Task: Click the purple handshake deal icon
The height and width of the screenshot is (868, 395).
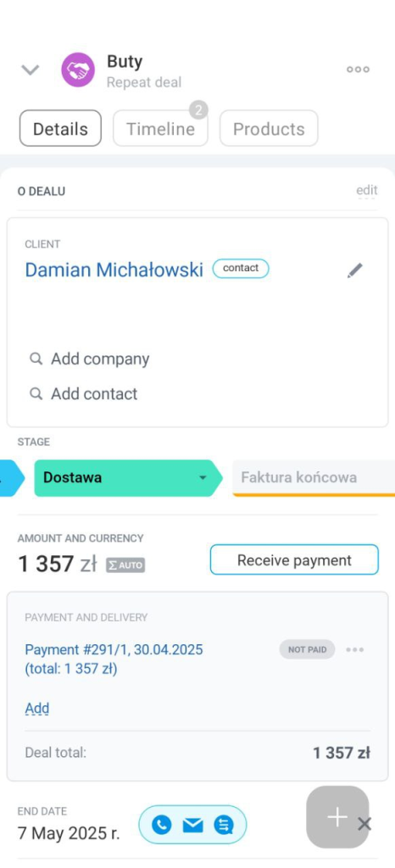Action: coord(78,70)
